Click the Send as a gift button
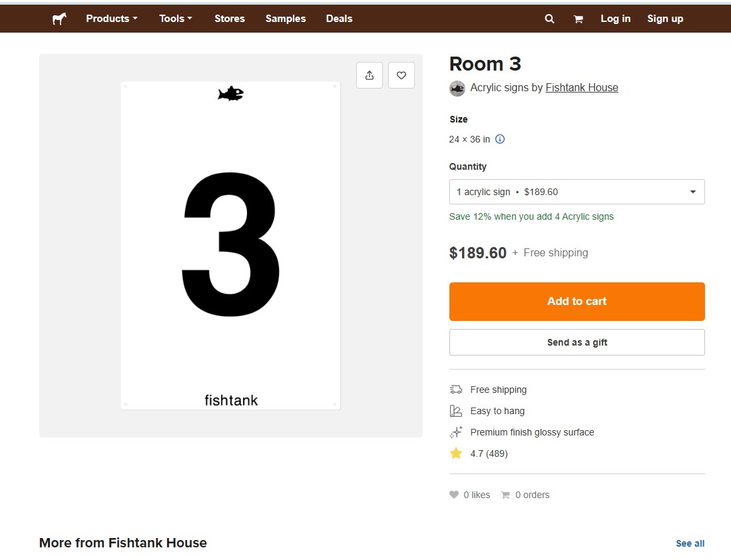The height and width of the screenshot is (560, 731). 577,342
